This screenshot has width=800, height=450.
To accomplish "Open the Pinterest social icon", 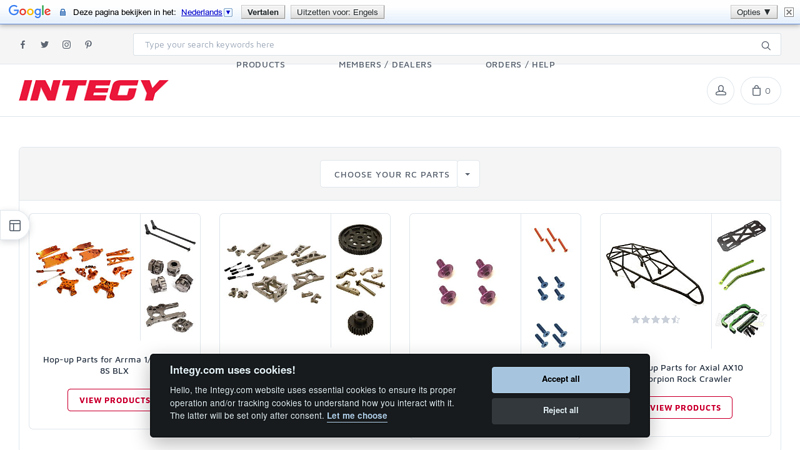I will (88, 45).
